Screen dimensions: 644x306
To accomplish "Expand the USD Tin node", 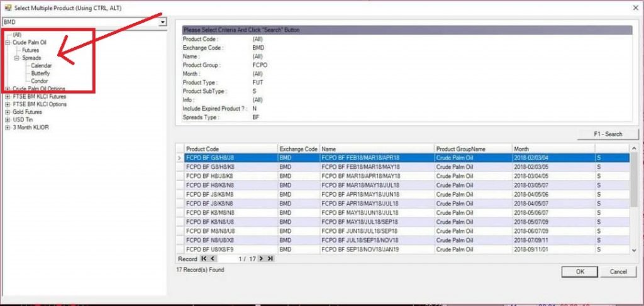I will [7, 119].
